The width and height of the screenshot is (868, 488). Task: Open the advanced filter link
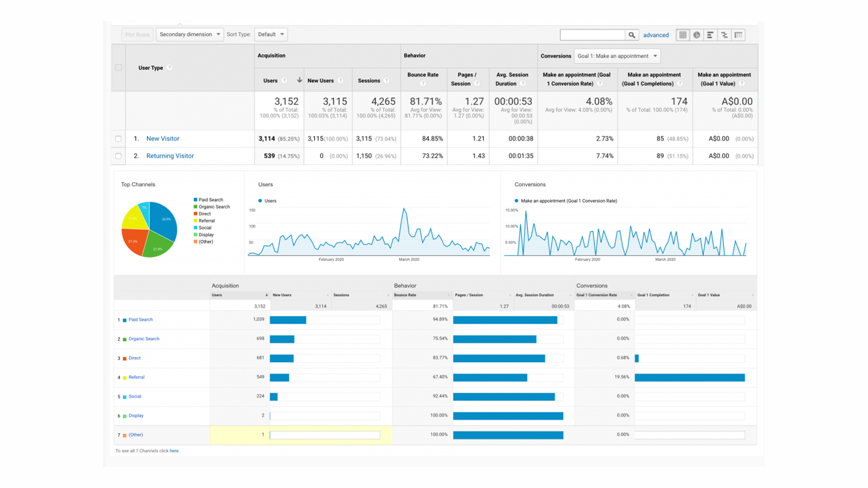coord(656,35)
